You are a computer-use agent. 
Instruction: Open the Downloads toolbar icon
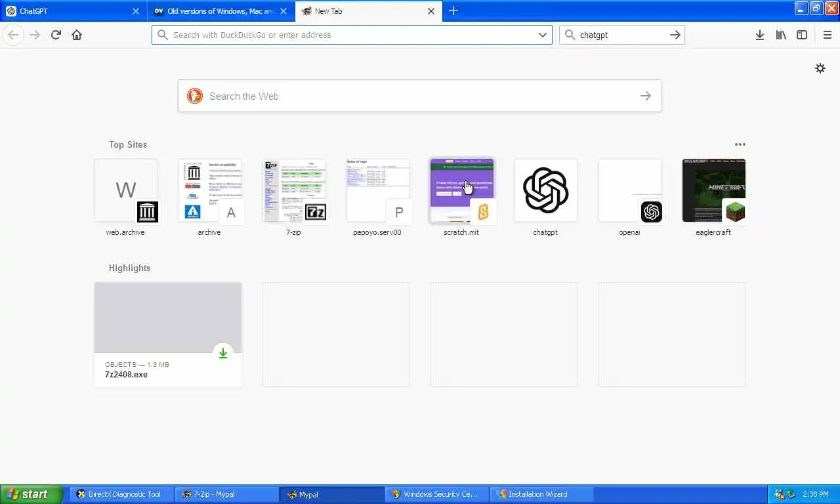coord(759,35)
